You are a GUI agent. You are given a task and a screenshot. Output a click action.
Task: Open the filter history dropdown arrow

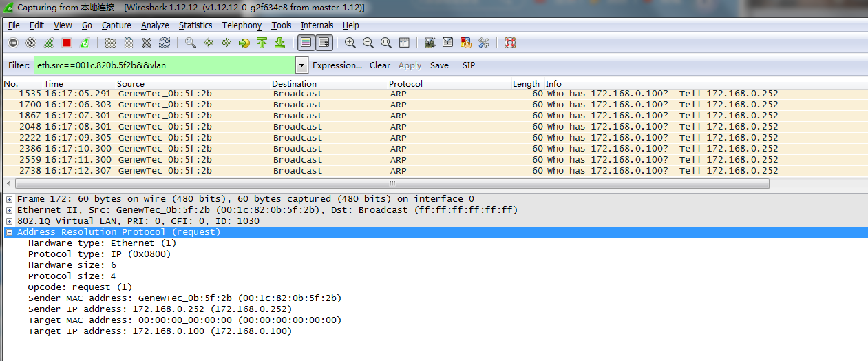point(301,65)
